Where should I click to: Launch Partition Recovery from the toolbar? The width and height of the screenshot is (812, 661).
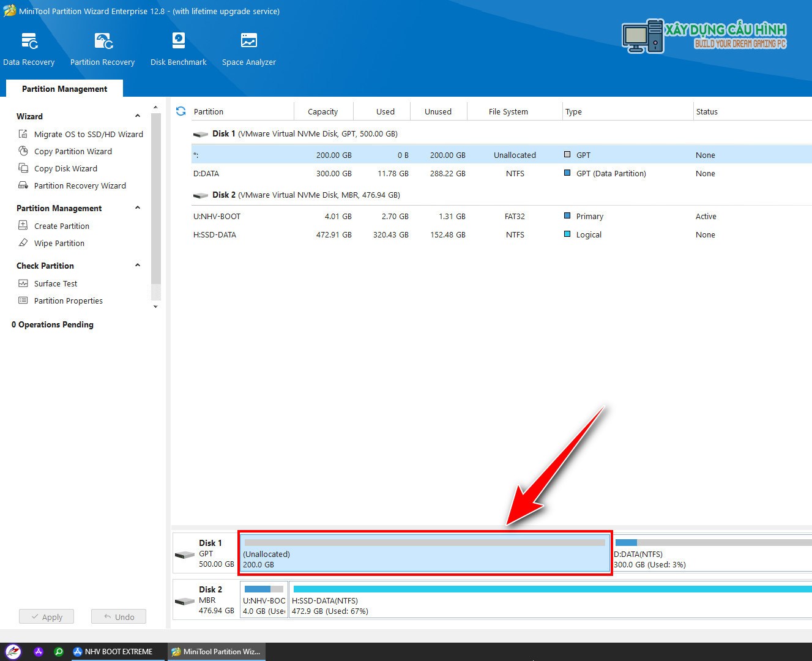point(103,41)
